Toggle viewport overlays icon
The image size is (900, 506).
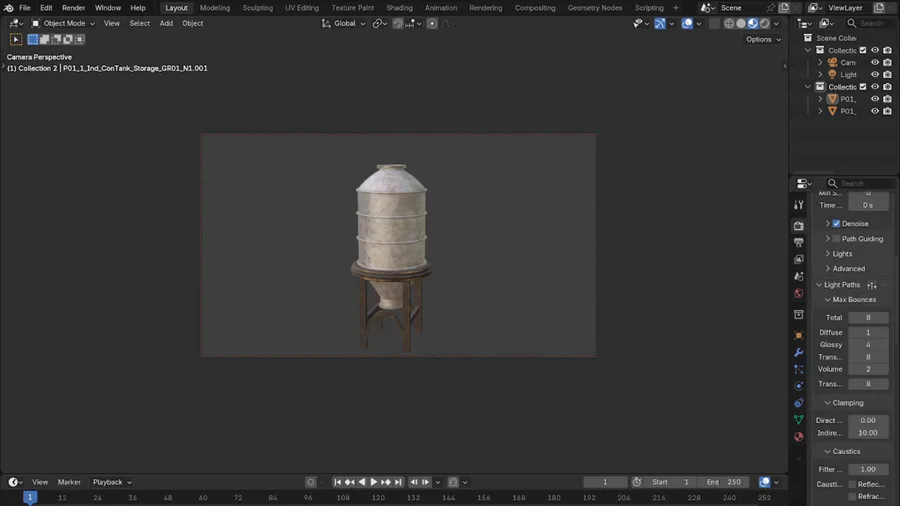click(687, 24)
